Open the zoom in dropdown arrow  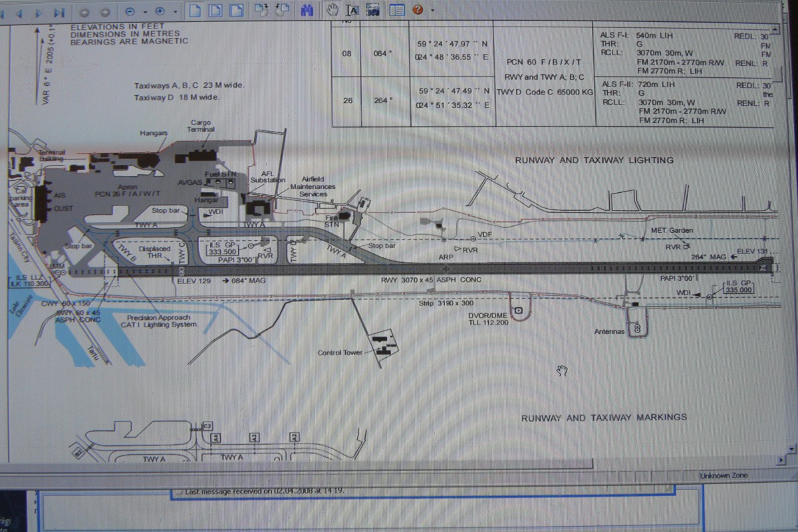pyautogui.click(x=175, y=12)
